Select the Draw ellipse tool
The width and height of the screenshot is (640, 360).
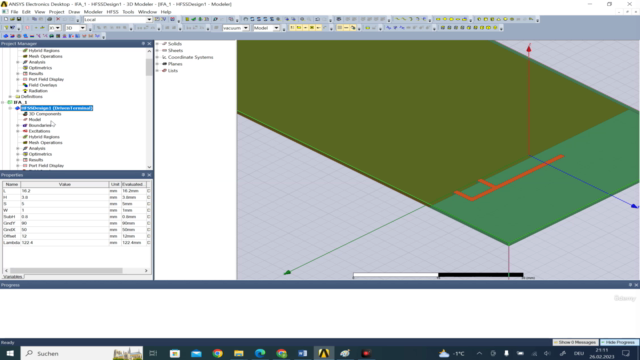pos(458,19)
